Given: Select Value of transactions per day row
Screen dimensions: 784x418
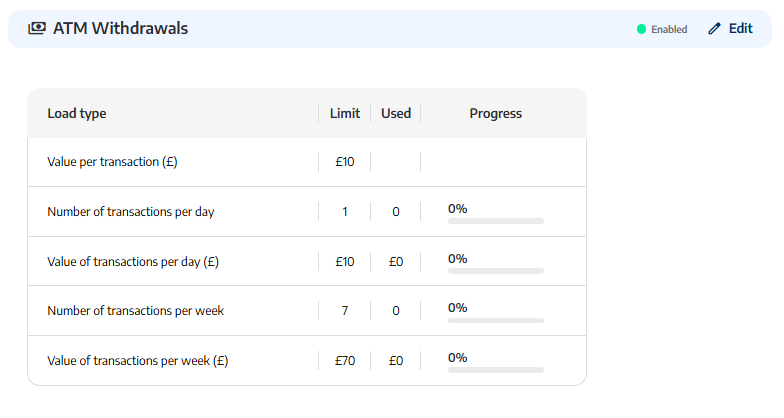Looking at the screenshot, I should [x=307, y=261].
